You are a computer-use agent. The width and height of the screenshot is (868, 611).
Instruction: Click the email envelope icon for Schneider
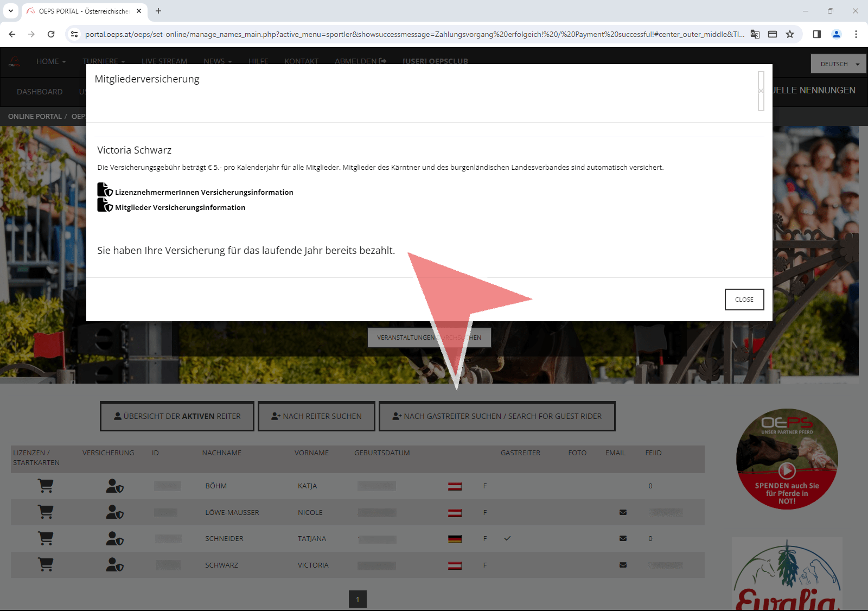(x=623, y=539)
